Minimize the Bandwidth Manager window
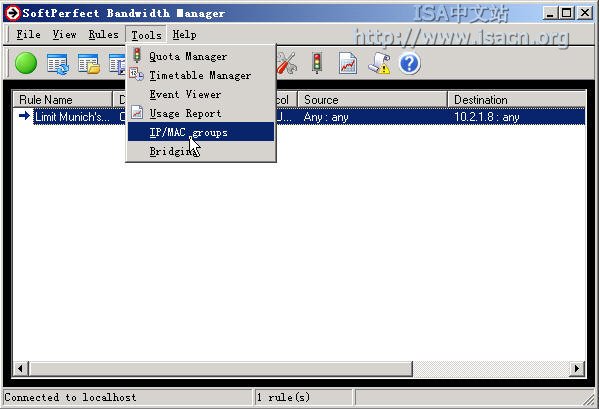599x409 pixels. pos(549,13)
